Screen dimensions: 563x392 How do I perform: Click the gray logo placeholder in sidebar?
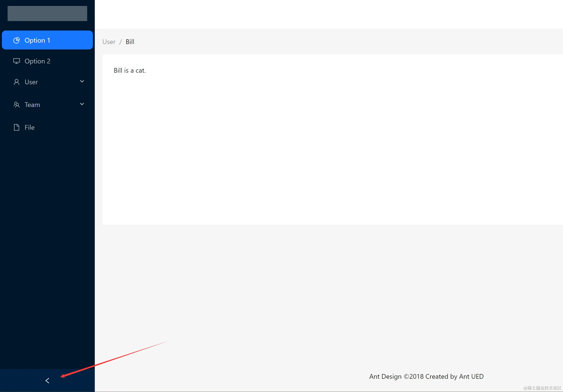[47, 13]
